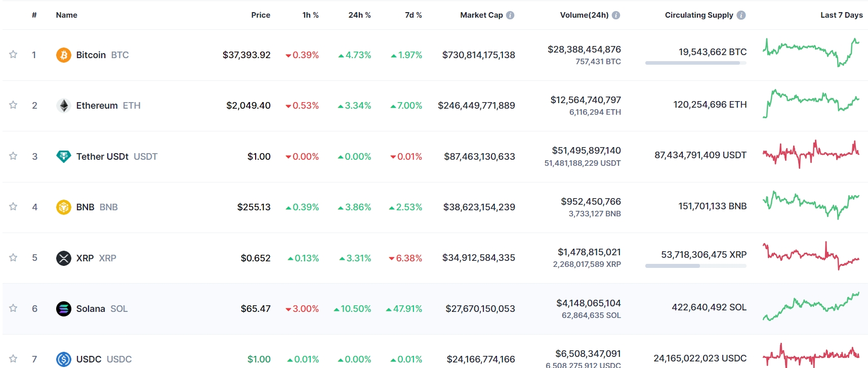Click Bitcoin price $37,393.92
Viewport: 868px width, 368px height.
pos(246,55)
